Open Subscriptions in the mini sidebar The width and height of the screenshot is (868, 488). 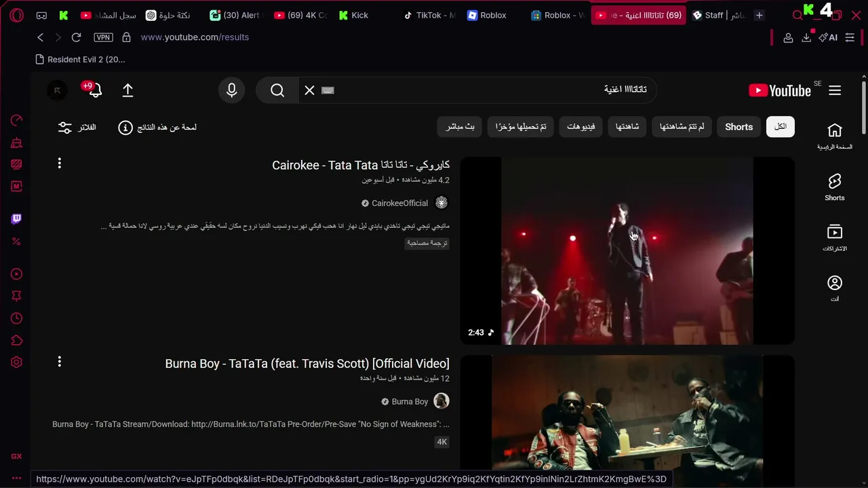point(835,238)
